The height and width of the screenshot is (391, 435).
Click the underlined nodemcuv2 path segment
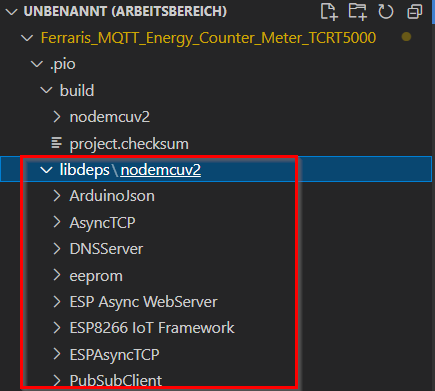tap(161, 170)
